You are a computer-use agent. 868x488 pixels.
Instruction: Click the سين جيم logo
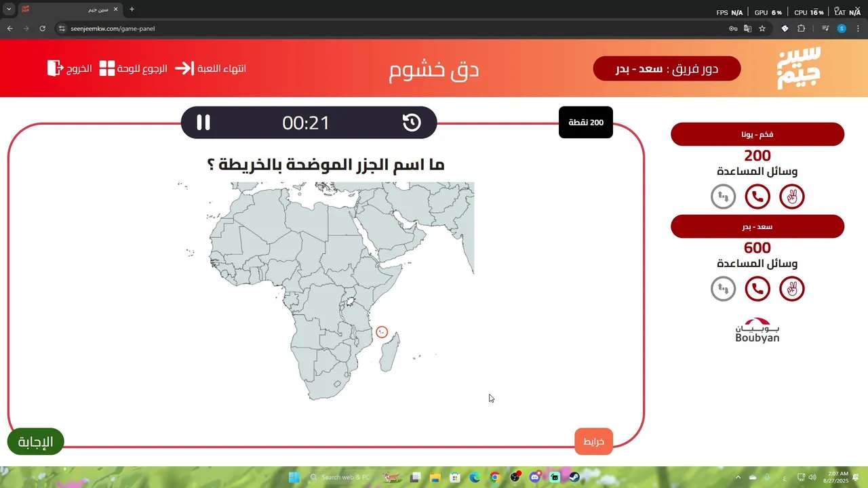(798, 68)
